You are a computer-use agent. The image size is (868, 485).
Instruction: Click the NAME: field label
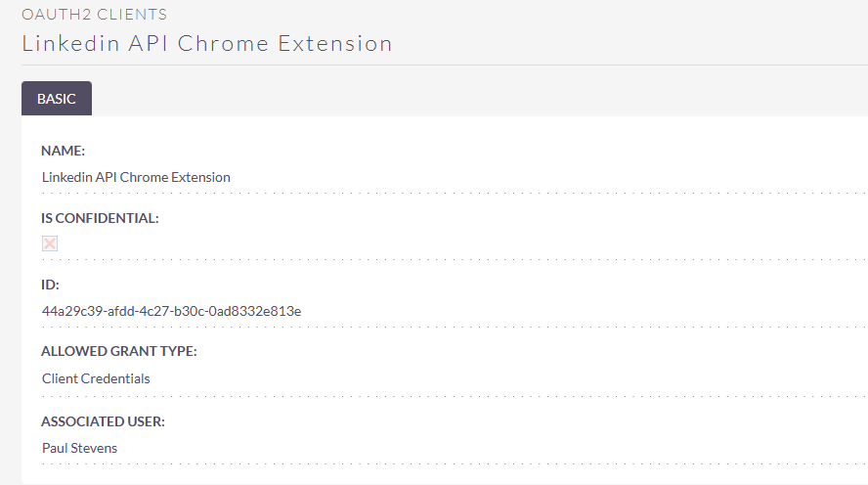[64, 151]
